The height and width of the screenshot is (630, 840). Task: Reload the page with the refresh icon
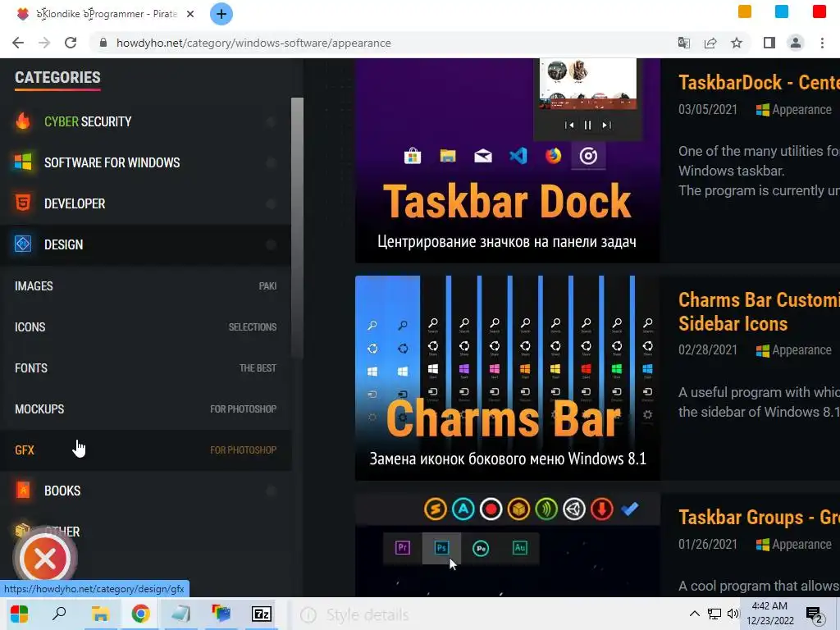pyautogui.click(x=71, y=43)
